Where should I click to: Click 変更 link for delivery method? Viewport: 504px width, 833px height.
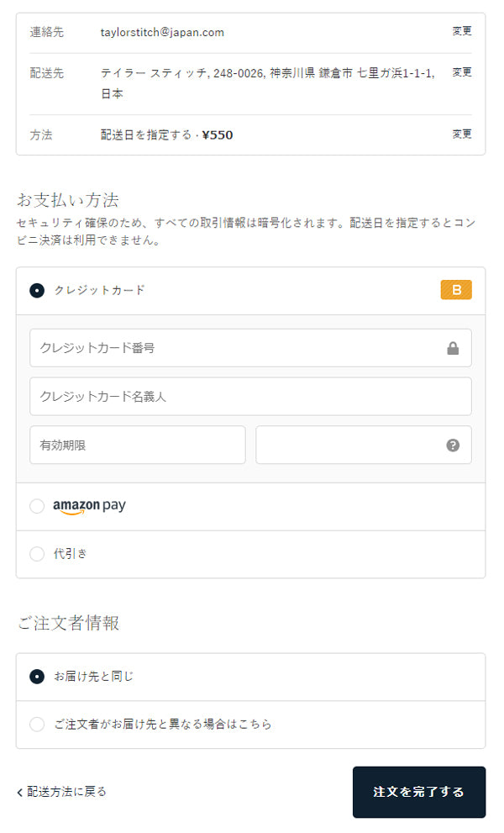pyautogui.click(x=461, y=134)
